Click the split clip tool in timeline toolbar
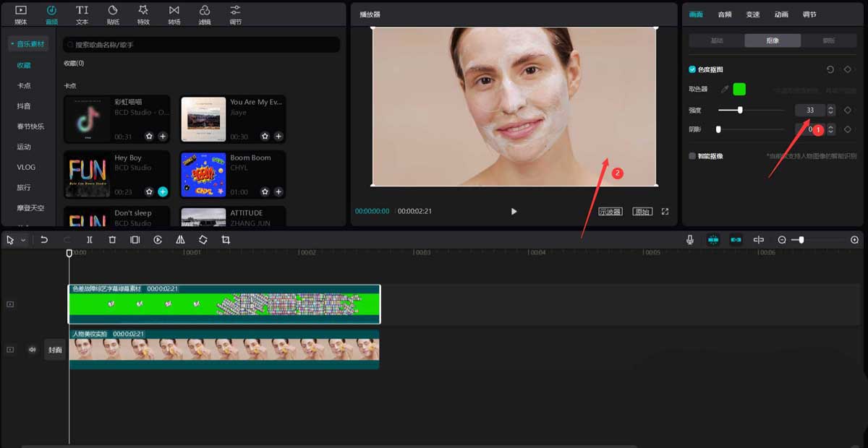The image size is (868, 448). (90, 240)
